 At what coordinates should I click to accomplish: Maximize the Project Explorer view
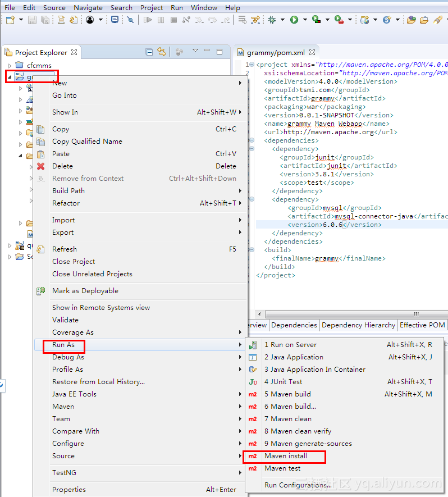[220, 51]
